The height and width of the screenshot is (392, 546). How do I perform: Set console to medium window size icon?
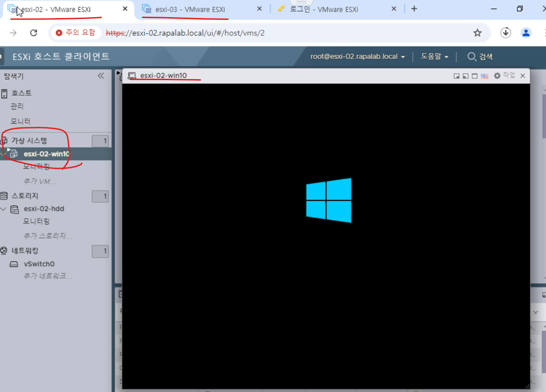(x=465, y=76)
